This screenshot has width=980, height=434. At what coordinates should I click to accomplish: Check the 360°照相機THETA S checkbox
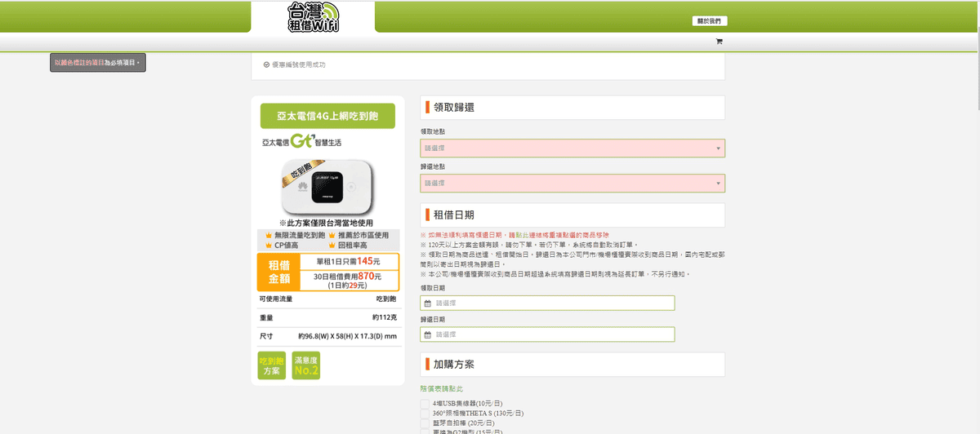point(425,414)
